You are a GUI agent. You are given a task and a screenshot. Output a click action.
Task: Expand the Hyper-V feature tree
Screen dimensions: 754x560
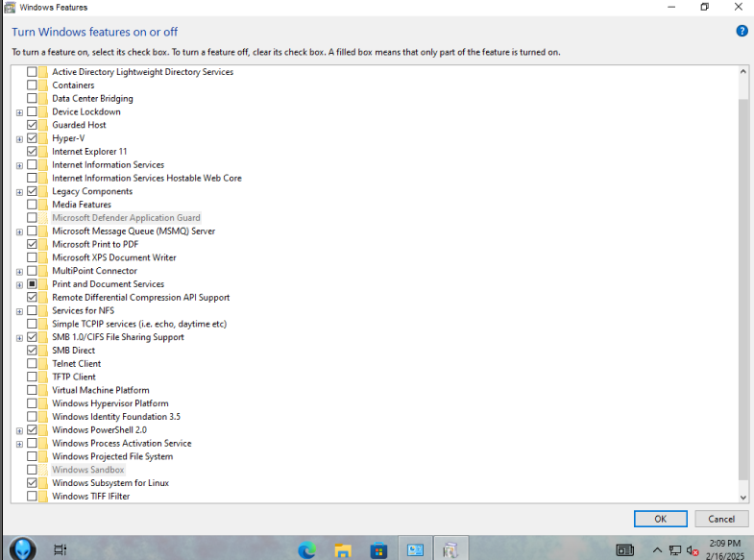(x=19, y=139)
